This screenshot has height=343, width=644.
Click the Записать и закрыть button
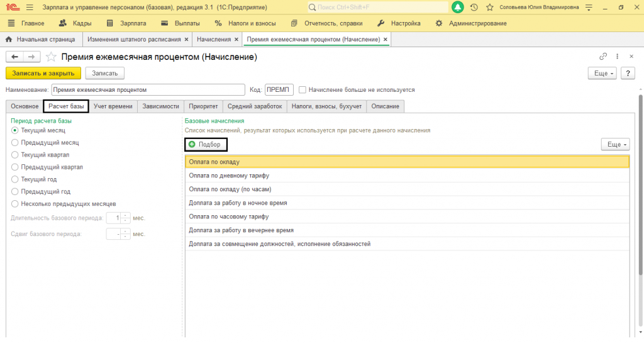click(x=43, y=73)
